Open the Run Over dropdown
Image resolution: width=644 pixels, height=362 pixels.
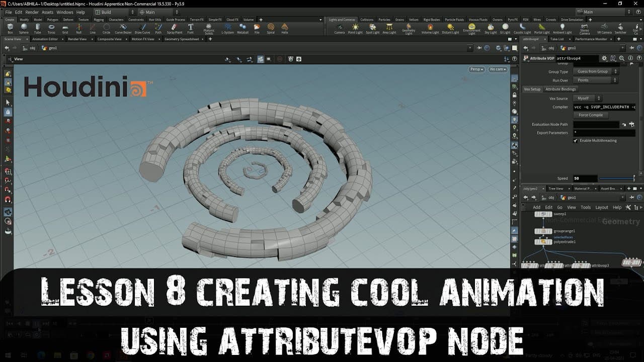click(x=596, y=80)
